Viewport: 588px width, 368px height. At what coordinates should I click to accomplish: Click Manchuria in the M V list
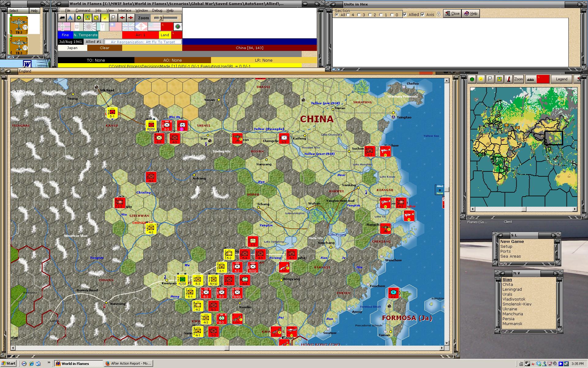coord(513,314)
